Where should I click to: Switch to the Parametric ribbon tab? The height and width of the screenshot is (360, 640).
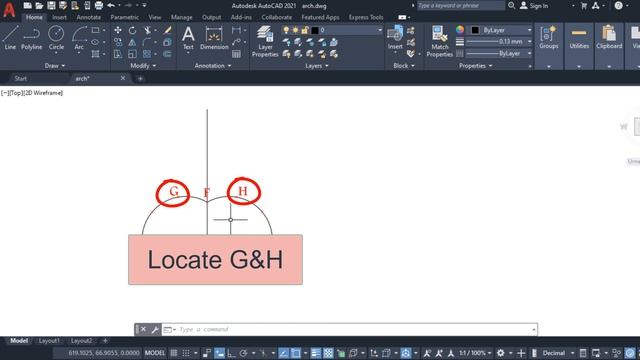pos(124,17)
